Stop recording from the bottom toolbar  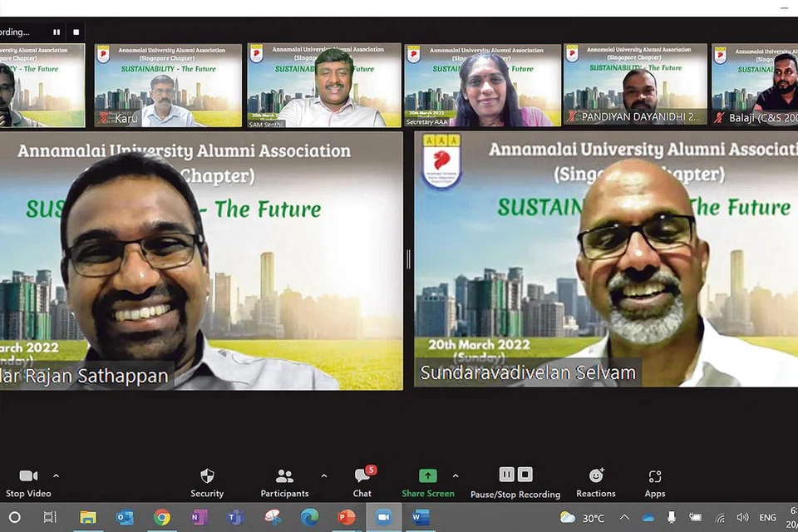click(525, 475)
